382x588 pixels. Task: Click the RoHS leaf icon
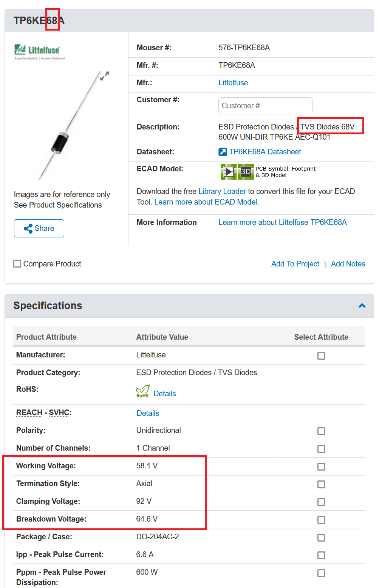click(x=143, y=391)
